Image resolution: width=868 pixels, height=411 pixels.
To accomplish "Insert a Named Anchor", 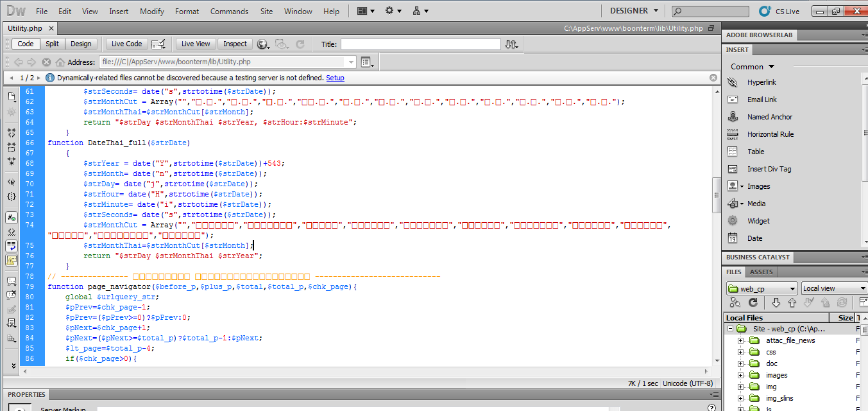I will coord(769,117).
